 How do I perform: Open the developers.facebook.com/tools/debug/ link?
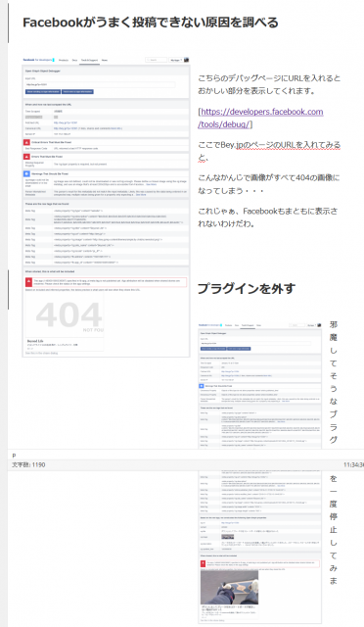point(260,118)
